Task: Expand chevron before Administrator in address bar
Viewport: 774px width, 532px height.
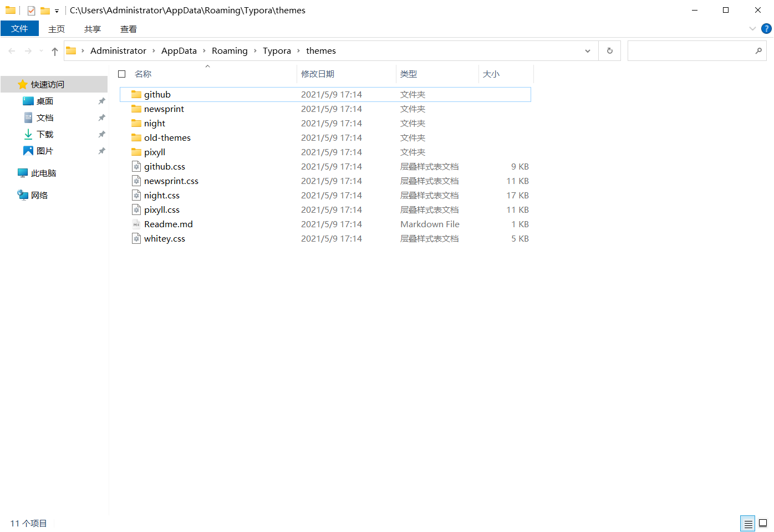Action: tap(83, 51)
